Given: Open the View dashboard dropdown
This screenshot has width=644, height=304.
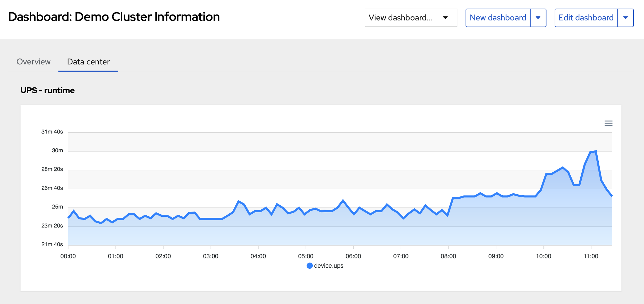Looking at the screenshot, I should point(411,18).
